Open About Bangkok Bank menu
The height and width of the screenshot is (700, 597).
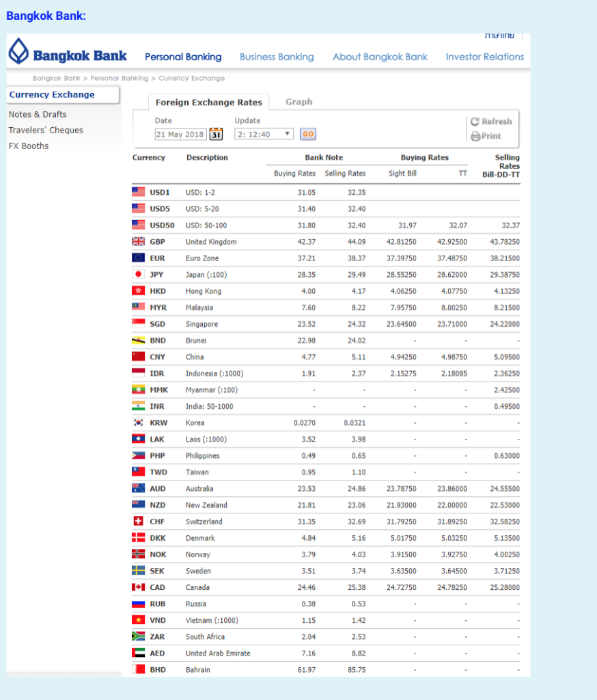tap(380, 57)
